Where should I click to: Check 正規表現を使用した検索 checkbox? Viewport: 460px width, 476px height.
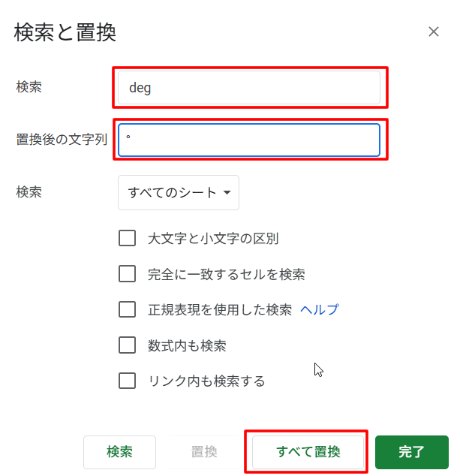pos(127,309)
